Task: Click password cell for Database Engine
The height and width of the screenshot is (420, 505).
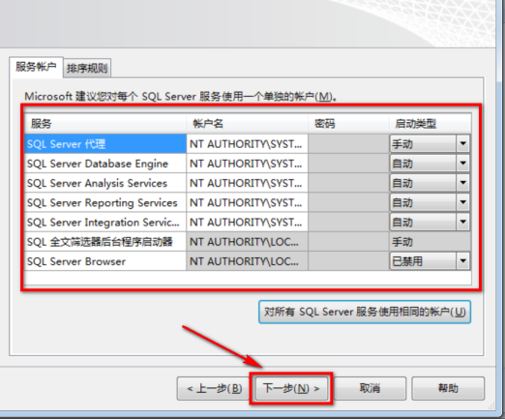Action: click(348, 164)
